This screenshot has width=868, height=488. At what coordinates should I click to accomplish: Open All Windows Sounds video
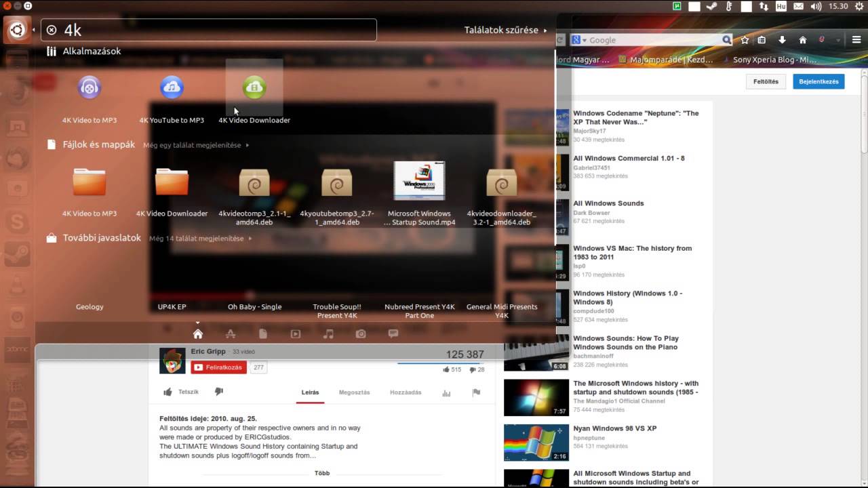[608, 203]
